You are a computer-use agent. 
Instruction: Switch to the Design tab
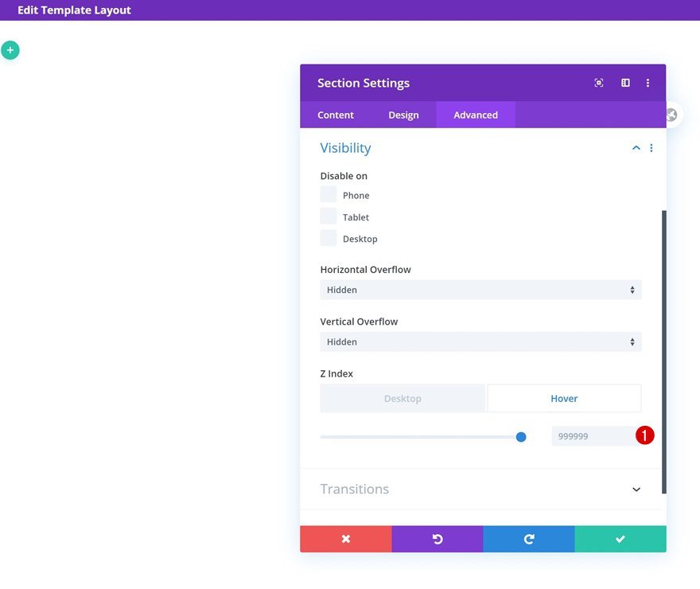(403, 115)
